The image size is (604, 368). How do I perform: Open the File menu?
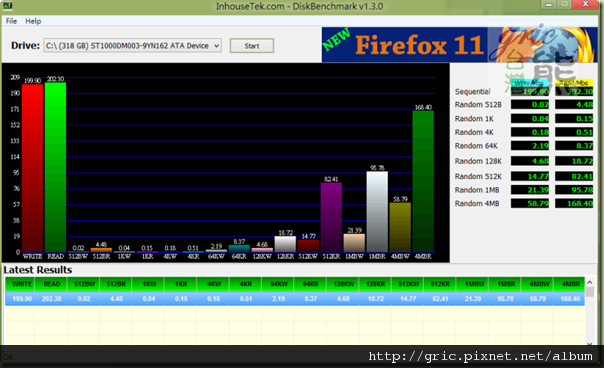(x=11, y=21)
